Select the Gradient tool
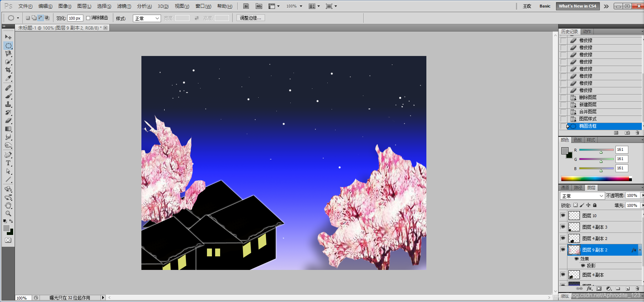Viewport: 644px width, 302px height. [x=8, y=129]
